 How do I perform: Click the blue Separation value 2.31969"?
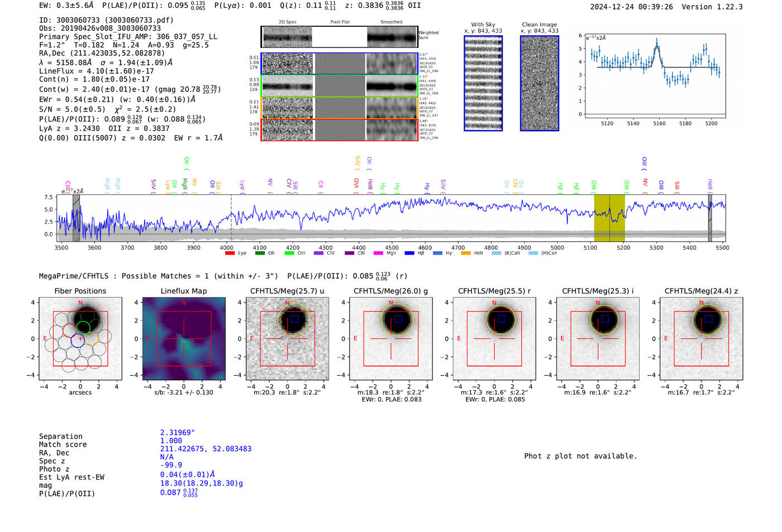pyautogui.click(x=177, y=433)
